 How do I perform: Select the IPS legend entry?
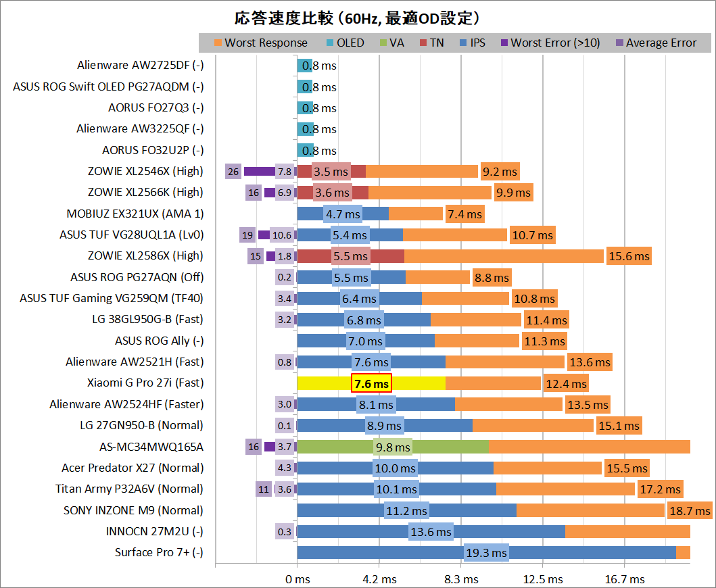473,43
